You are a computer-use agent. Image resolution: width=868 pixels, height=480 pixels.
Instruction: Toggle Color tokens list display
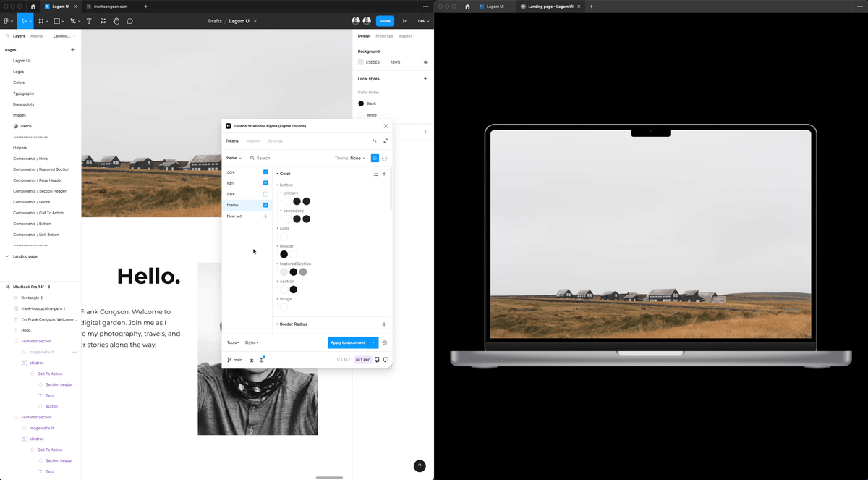tap(376, 174)
